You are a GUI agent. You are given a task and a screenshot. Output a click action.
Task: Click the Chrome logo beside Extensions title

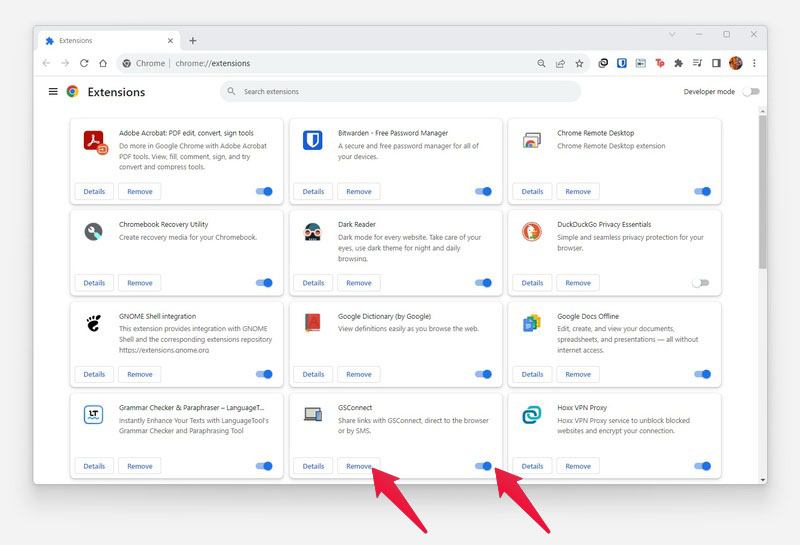(x=72, y=91)
